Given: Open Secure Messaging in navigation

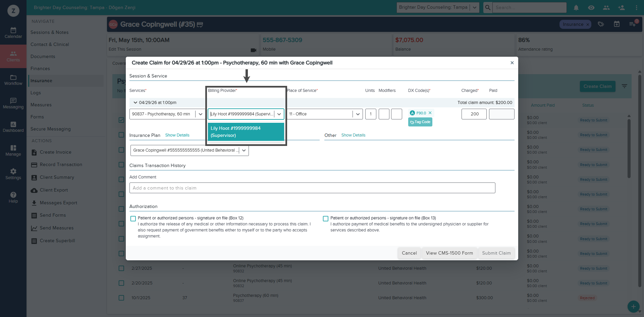Looking at the screenshot, I should (50, 129).
